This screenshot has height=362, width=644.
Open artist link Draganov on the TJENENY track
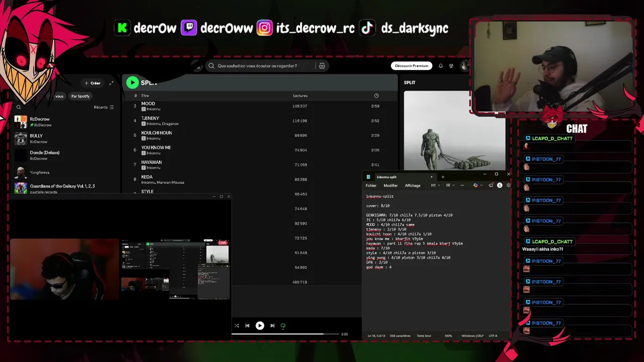click(170, 124)
